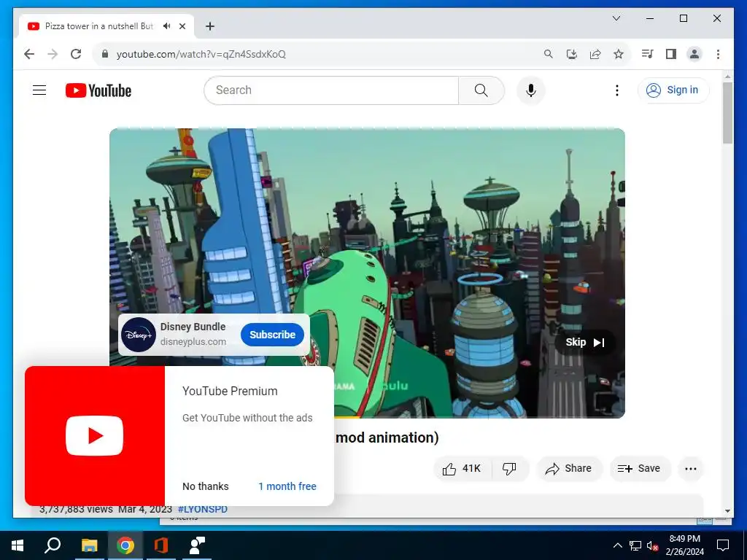Show hidden system tray icons
Screen dimensions: 747x560
click(617, 545)
